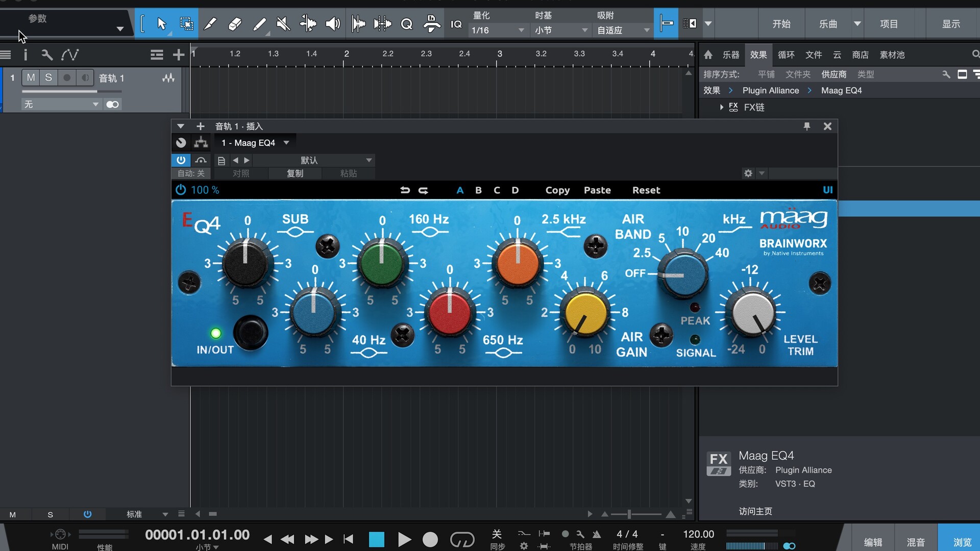Viewport: 980px width, 551px height.
Task: Pin the Maag EQ4 plugin window
Action: pos(806,126)
